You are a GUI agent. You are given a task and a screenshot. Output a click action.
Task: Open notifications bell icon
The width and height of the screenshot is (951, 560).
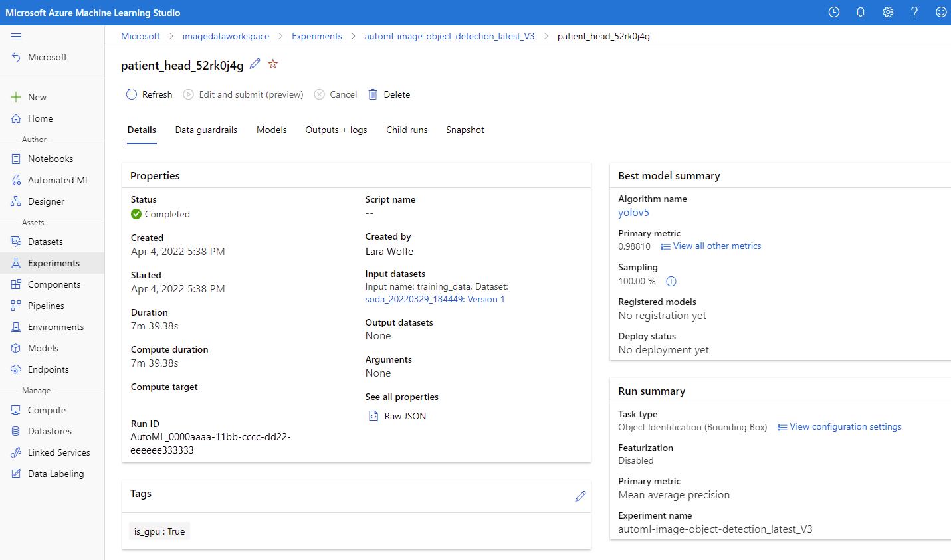tap(861, 12)
